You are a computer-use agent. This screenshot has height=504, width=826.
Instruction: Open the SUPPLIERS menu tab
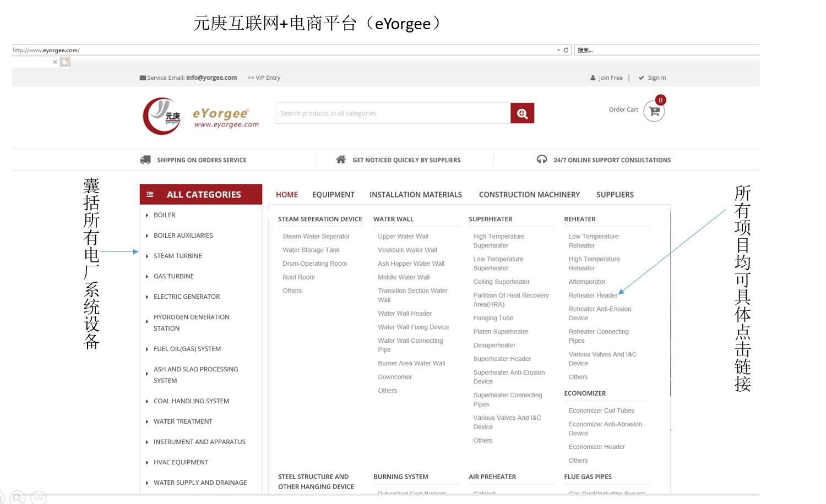[x=615, y=195]
